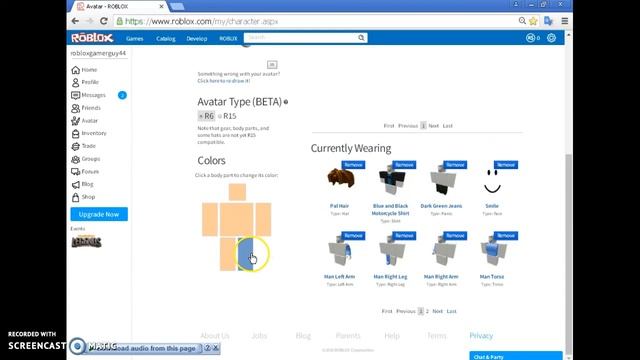Remove Man Torso
The width and height of the screenshot is (640, 360).
click(x=506, y=236)
